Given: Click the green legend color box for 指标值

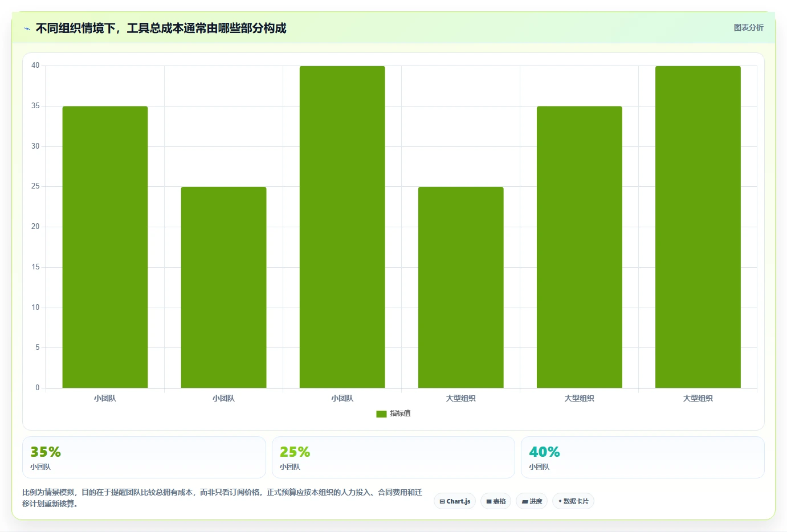Looking at the screenshot, I should pos(381,414).
